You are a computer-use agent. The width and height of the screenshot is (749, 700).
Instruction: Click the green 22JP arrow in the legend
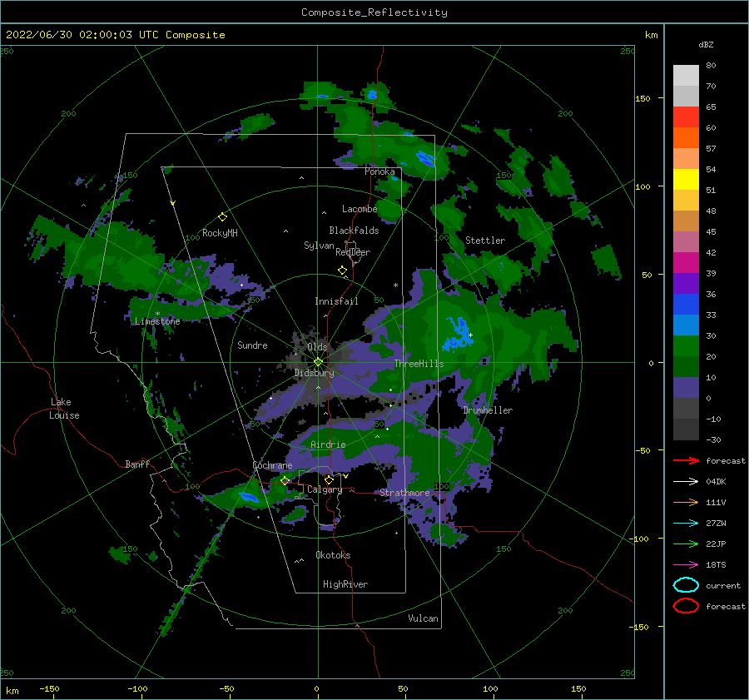click(x=686, y=544)
